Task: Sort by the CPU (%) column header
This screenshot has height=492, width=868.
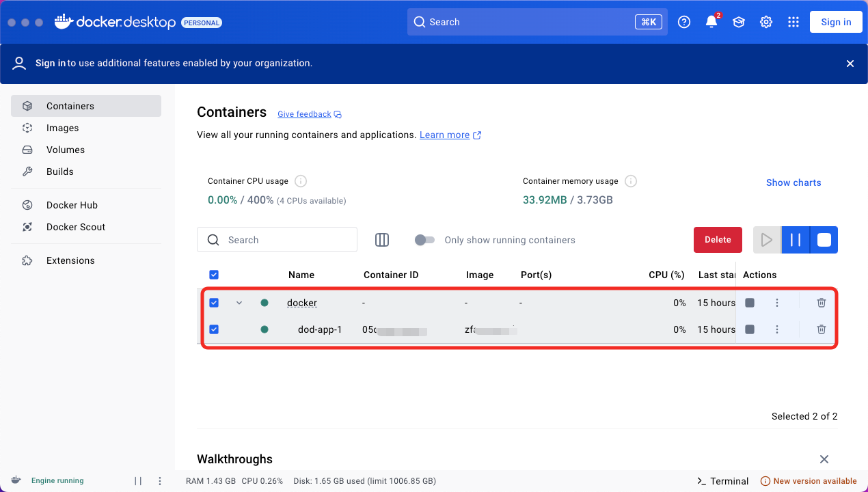Action: tap(666, 275)
